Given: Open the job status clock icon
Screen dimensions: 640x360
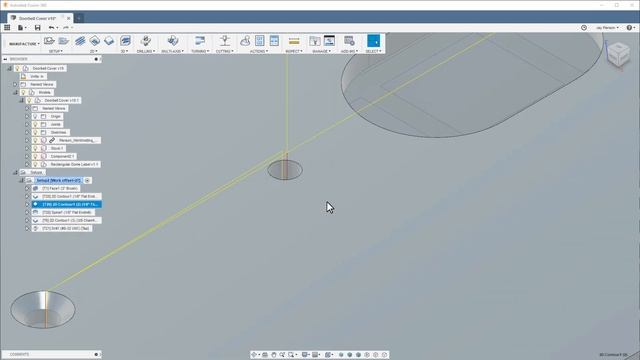Looking at the screenshot, I should point(584,28).
